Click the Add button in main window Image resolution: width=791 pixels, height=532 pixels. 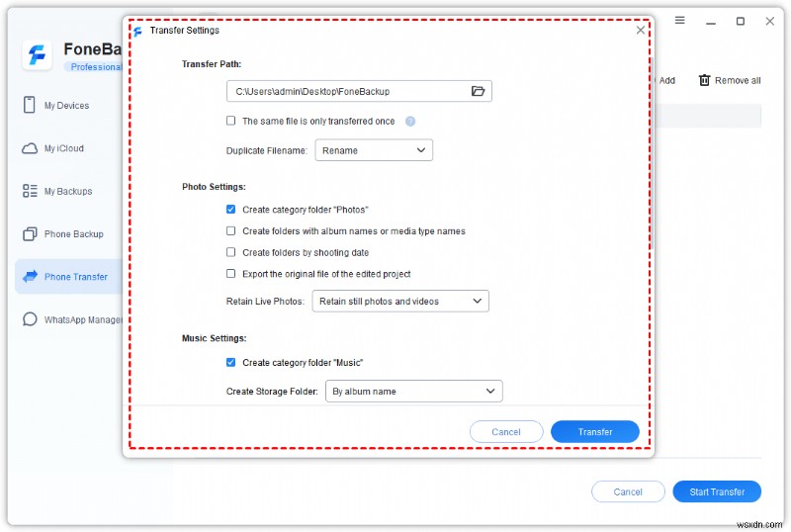[666, 80]
